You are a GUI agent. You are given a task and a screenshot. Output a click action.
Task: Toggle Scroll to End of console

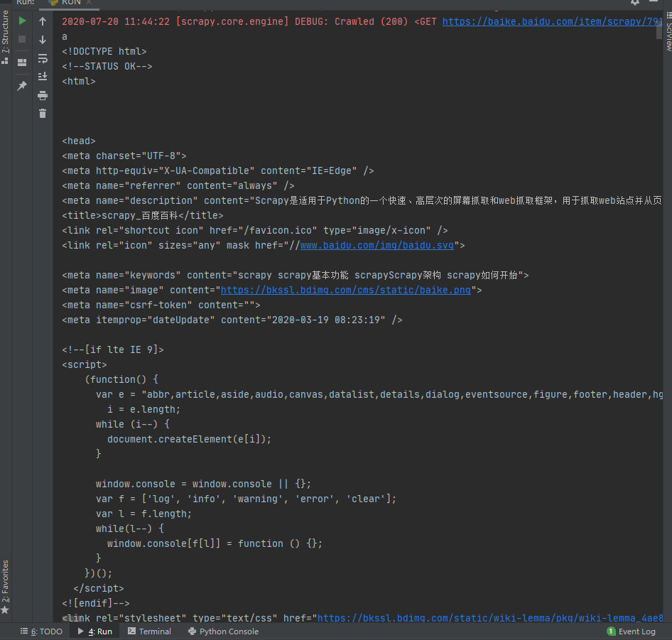[x=43, y=76]
